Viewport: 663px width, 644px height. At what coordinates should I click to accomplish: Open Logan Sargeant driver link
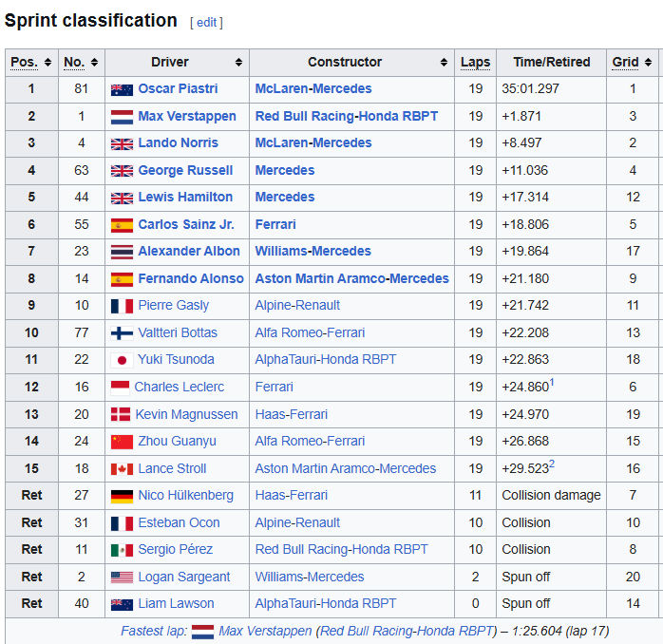pyautogui.click(x=184, y=578)
